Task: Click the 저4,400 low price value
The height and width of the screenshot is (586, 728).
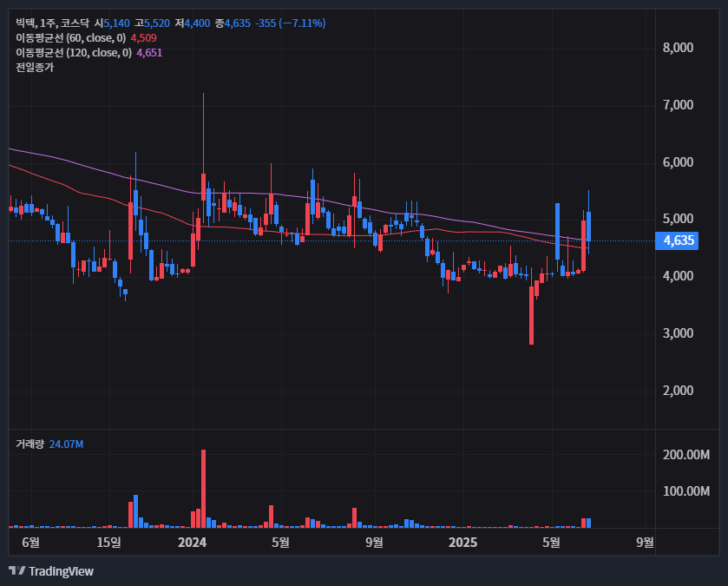Action: click(193, 23)
